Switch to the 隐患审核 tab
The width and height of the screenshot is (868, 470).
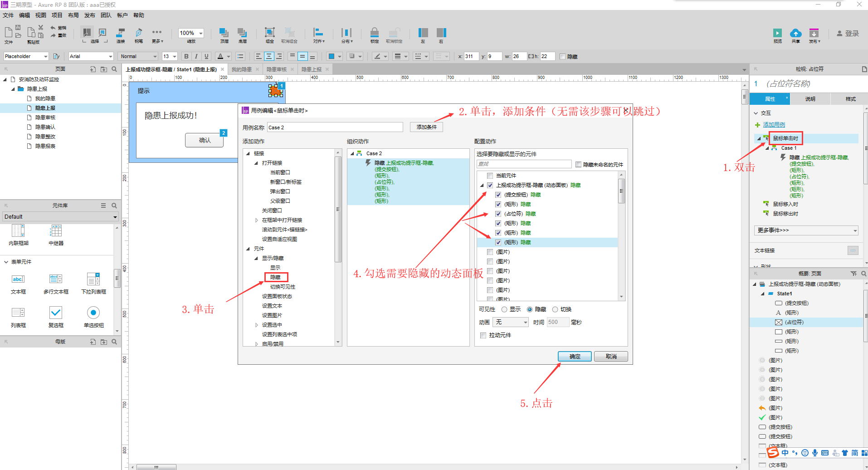coord(278,69)
